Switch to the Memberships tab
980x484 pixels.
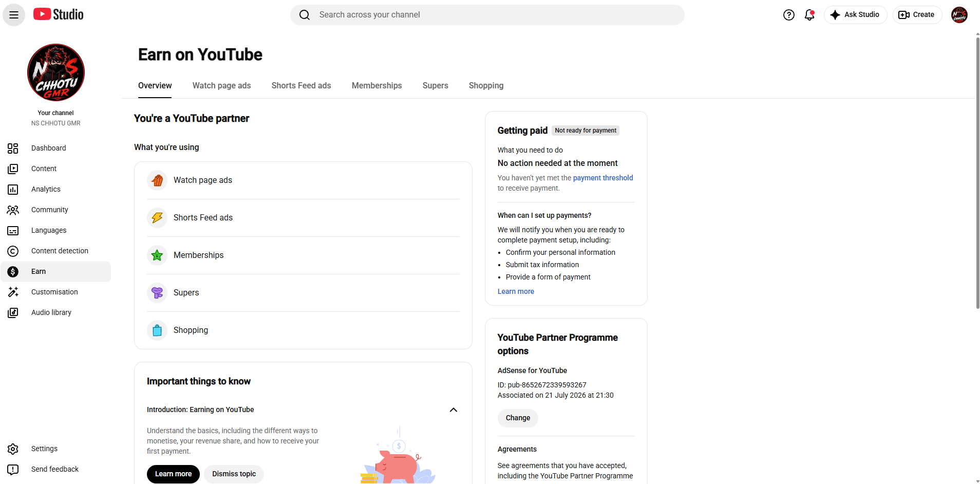[x=376, y=85]
